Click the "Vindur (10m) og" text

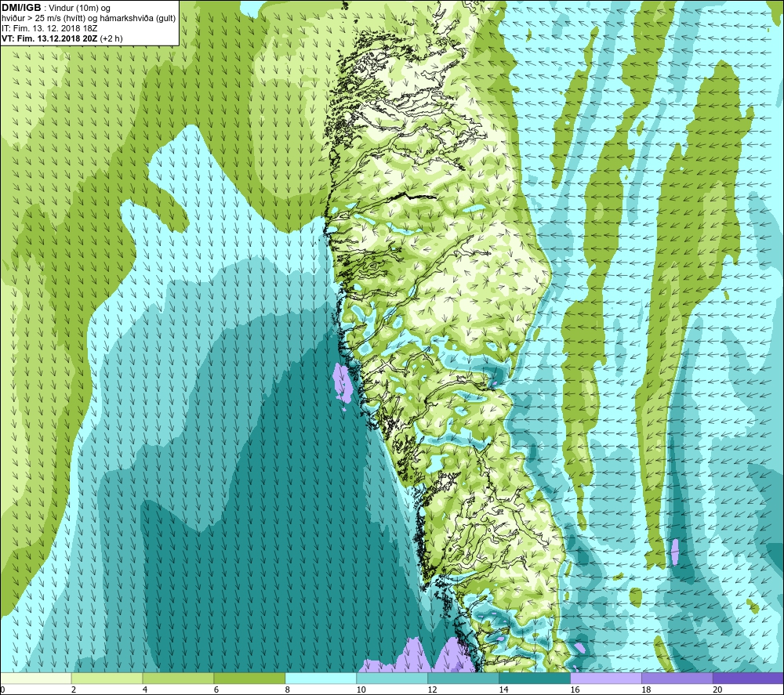pyautogui.click(x=81, y=8)
